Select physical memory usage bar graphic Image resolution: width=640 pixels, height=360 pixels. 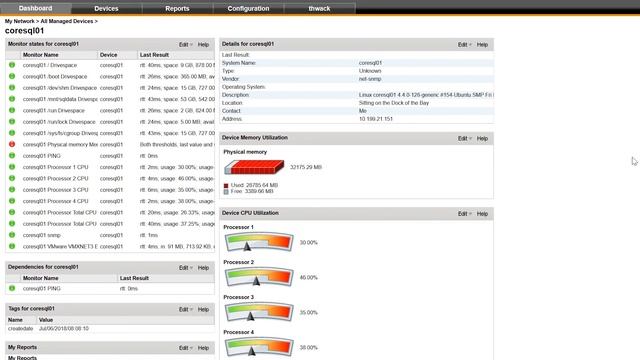click(254, 167)
